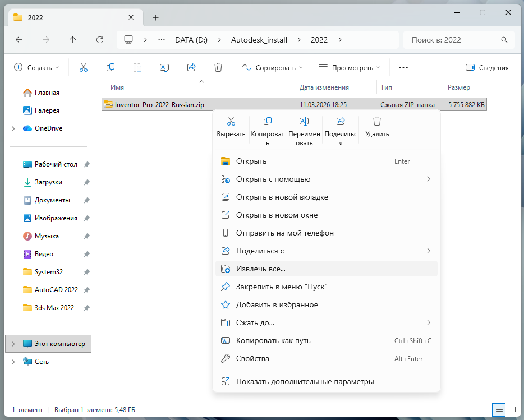Open the Сортировать dropdown
Viewport: 524px width, 420px height.
(x=272, y=67)
